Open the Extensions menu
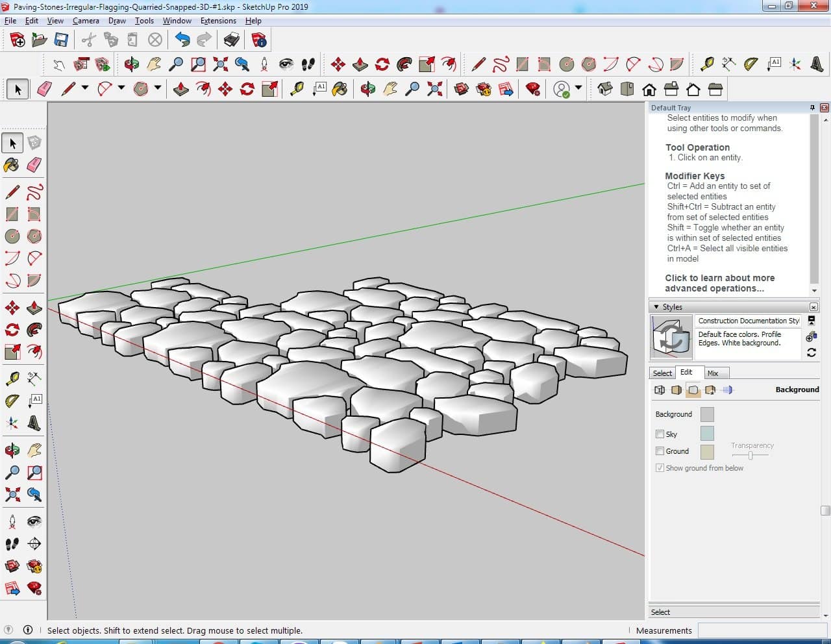 click(x=218, y=21)
